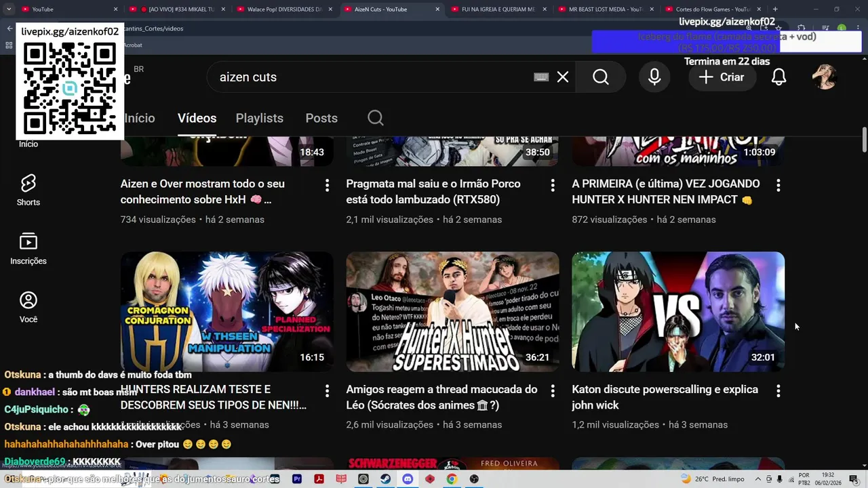The height and width of the screenshot is (488, 868).
Task: Click the Hunter X Hunter Superestimado thumbnail
Action: [x=452, y=312]
